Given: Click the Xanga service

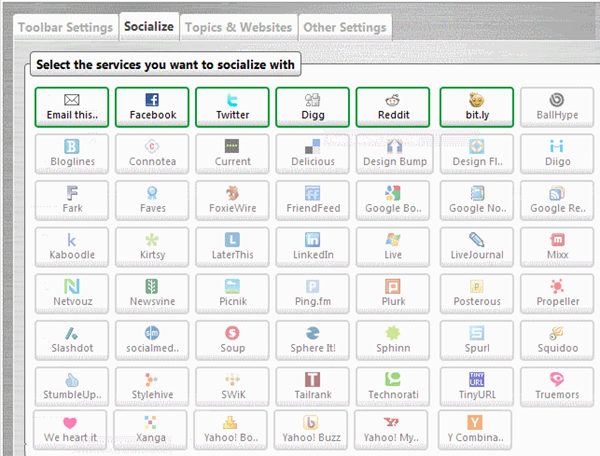Looking at the screenshot, I should tap(150, 430).
